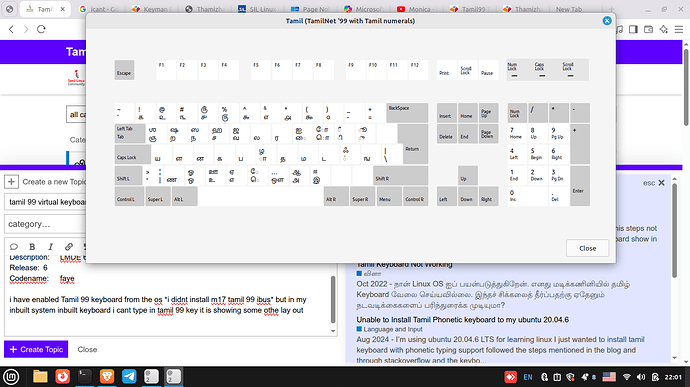Go back using the browser back arrow
This screenshot has width=690, height=387.
point(11,29)
